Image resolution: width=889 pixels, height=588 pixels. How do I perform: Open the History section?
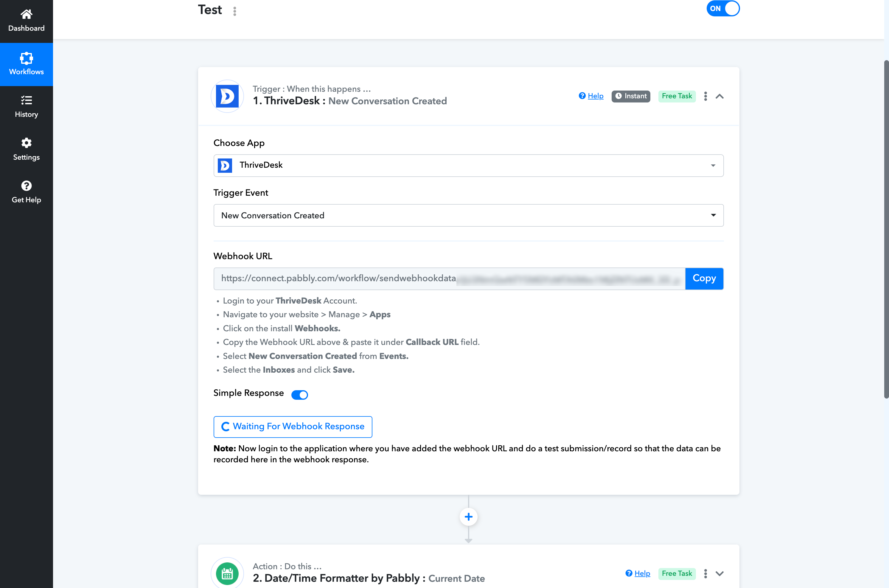tap(26, 107)
